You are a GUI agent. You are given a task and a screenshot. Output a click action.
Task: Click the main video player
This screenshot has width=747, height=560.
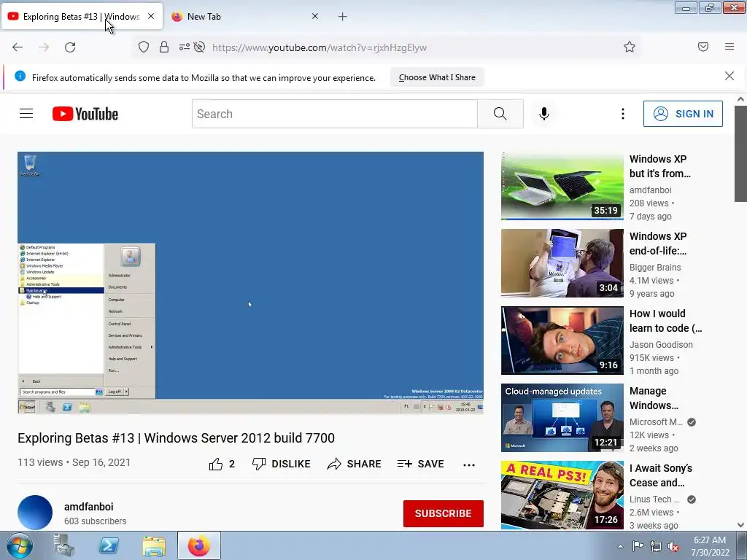(251, 283)
